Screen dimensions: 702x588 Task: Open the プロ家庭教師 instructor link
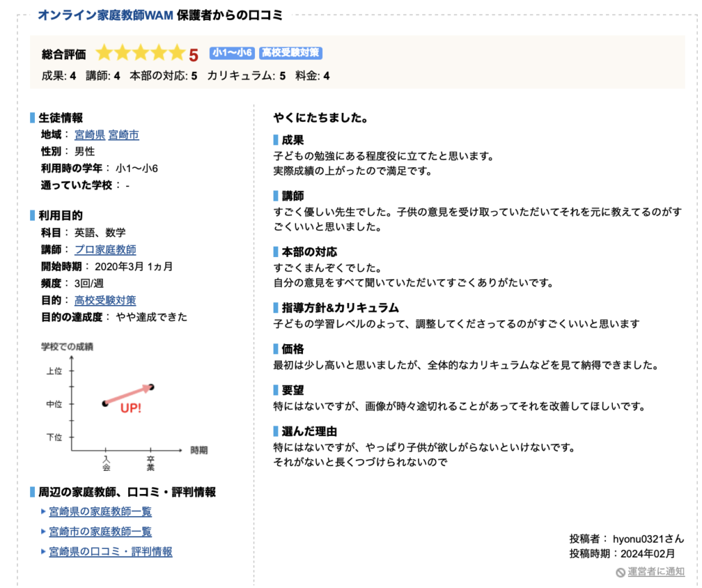[105, 249]
